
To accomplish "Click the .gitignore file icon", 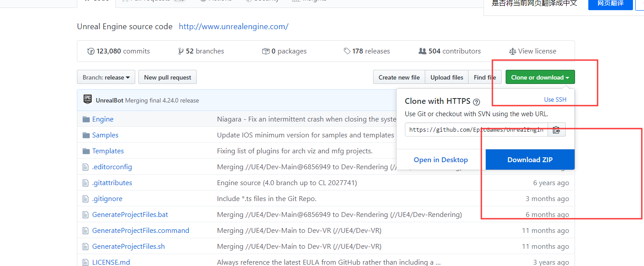I will (x=86, y=199).
